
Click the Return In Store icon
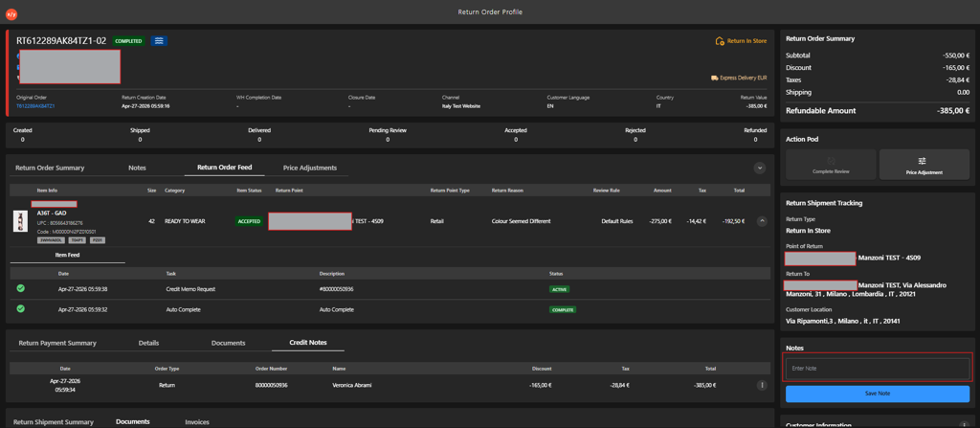[720, 41]
